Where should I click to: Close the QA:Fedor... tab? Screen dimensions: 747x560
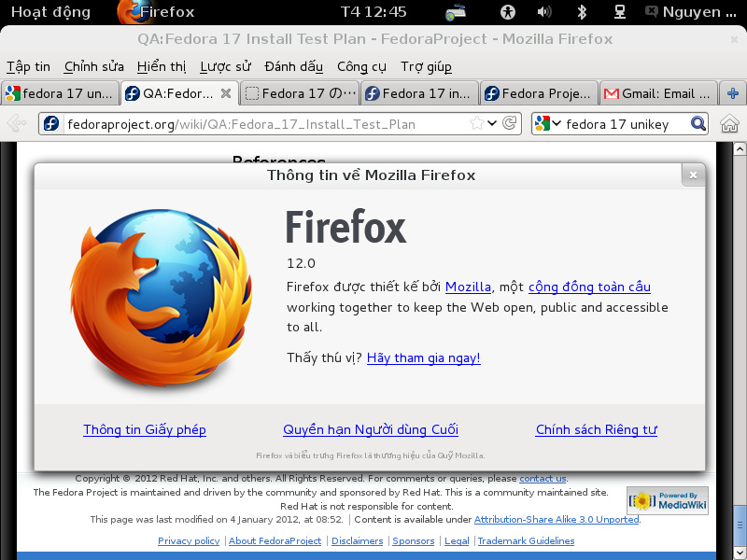tap(226, 93)
